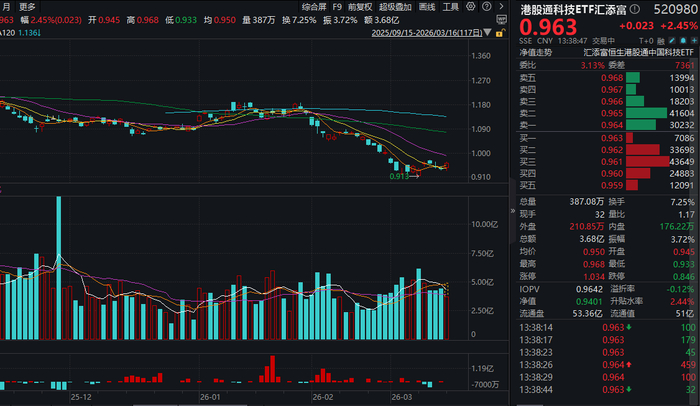Select the 前复权 adjustment option
The height and width of the screenshot is (406, 700).
click(360, 7)
